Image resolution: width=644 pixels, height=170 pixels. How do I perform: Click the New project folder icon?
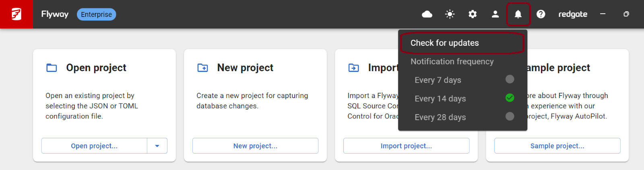pyautogui.click(x=202, y=68)
